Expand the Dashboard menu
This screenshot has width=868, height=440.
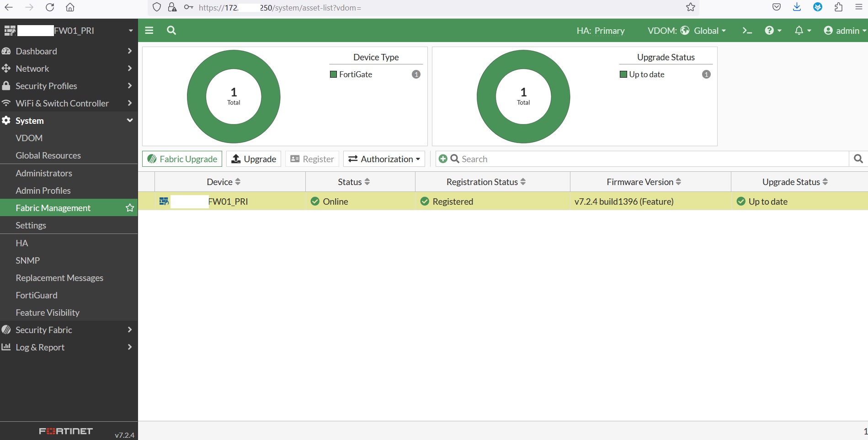point(69,51)
